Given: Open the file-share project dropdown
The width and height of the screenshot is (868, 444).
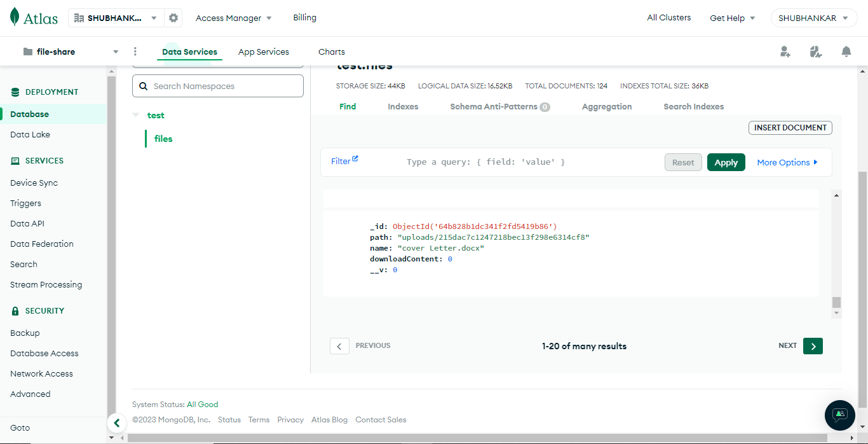Looking at the screenshot, I should click(x=71, y=52).
